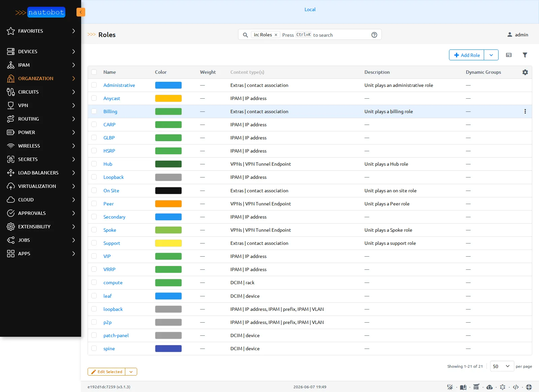Open the table column configuration gear
This screenshot has width=539, height=392.
(x=525, y=72)
